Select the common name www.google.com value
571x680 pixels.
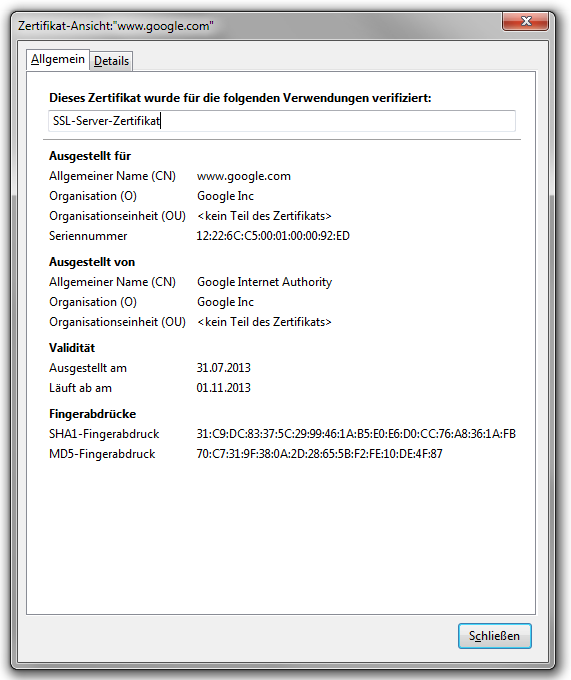click(x=244, y=176)
